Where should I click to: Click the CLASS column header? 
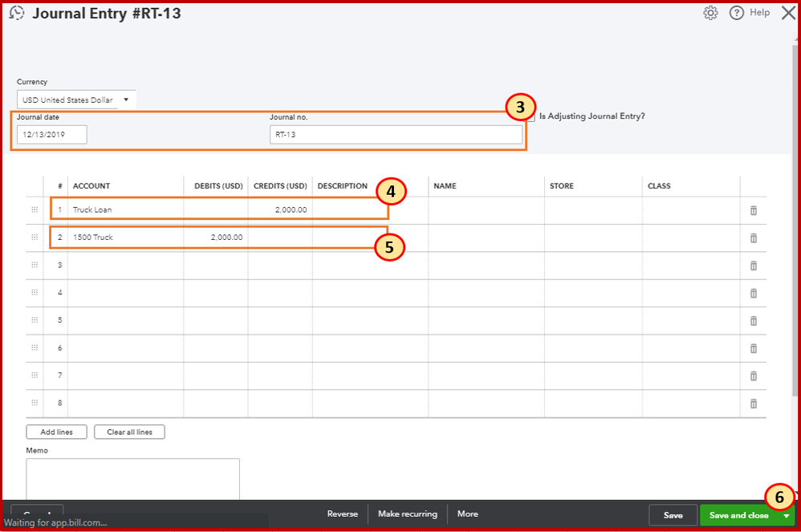pos(659,186)
